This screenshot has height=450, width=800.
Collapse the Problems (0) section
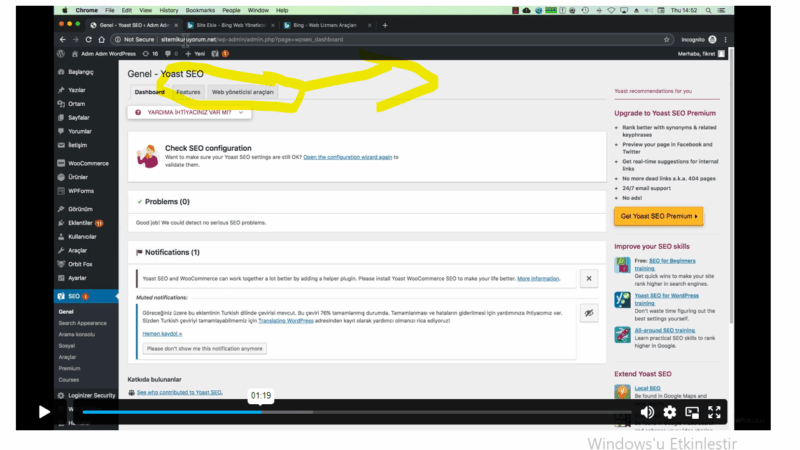(139, 201)
